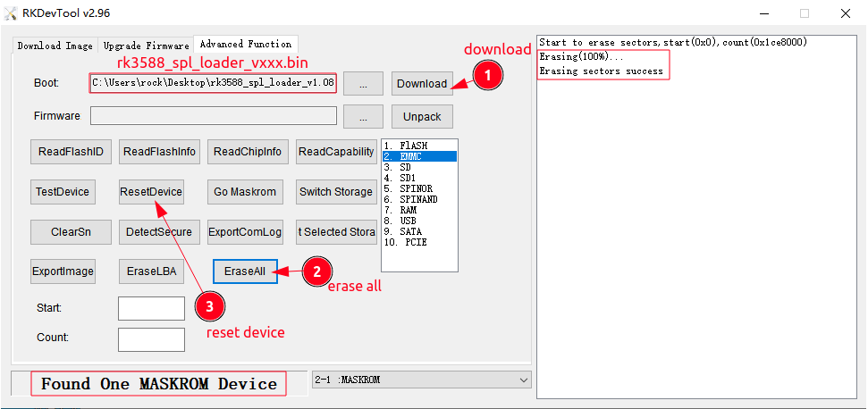
Task: Click ReadFlashID button
Action: coord(71,152)
